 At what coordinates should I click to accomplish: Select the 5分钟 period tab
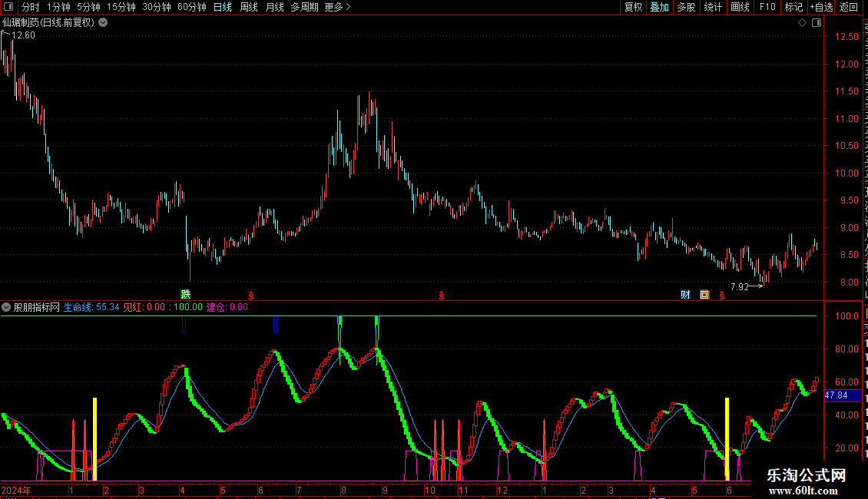coord(88,7)
